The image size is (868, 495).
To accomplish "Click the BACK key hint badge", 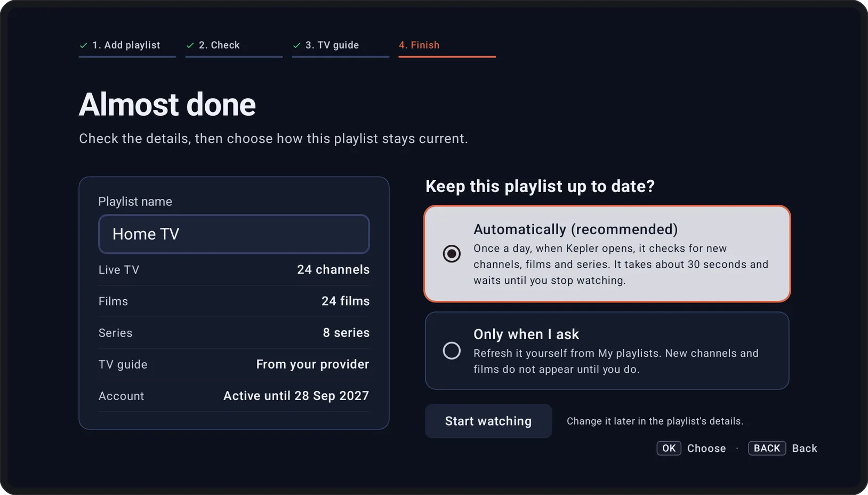I will pos(767,448).
